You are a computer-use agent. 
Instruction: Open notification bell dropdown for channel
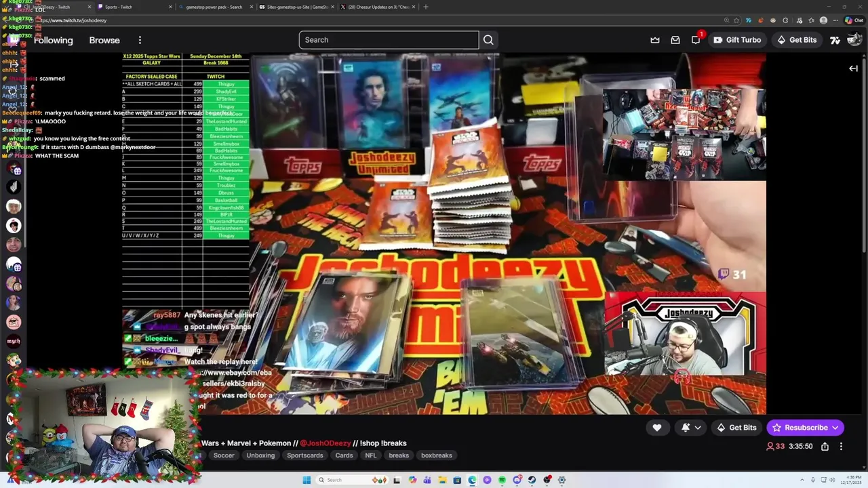690,427
